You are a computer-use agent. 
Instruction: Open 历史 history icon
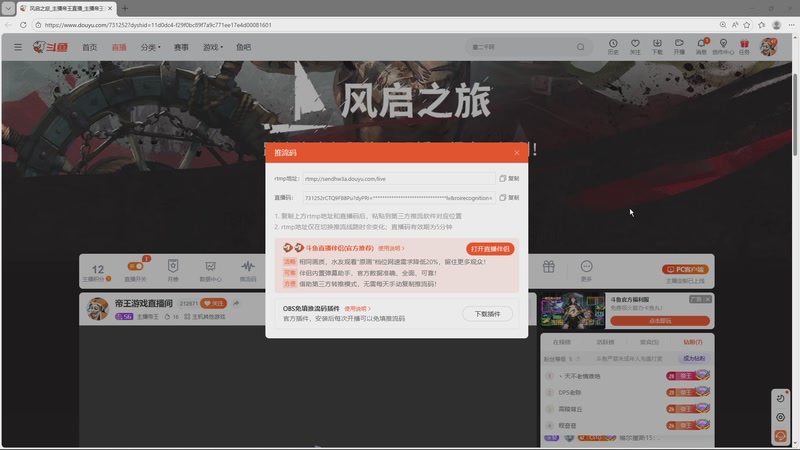pyautogui.click(x=613, y=46)
